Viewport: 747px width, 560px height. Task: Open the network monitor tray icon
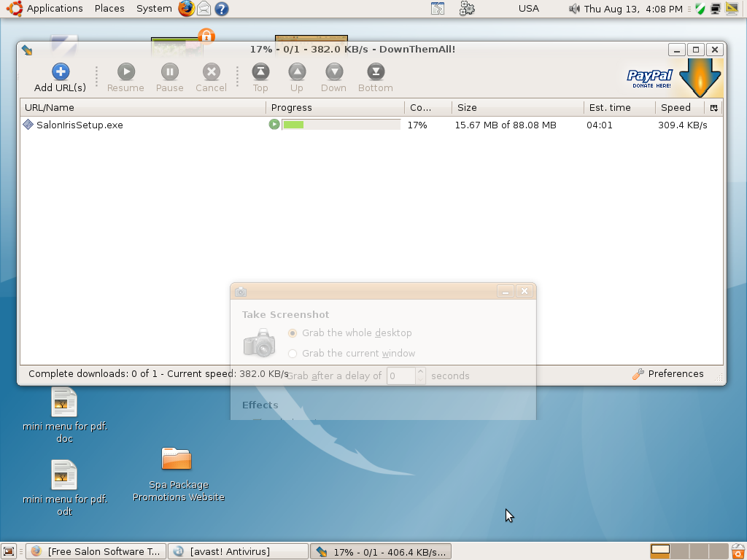pyautogui.click(x=715, y=9)
